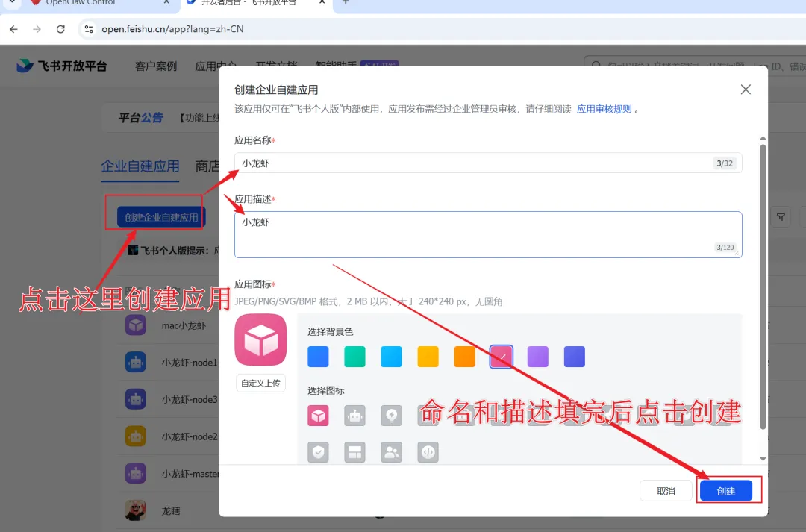Screen dimensions: 806x532
Task: Open the mac小龙虾 app icon in background list
Action: (136, 325)
